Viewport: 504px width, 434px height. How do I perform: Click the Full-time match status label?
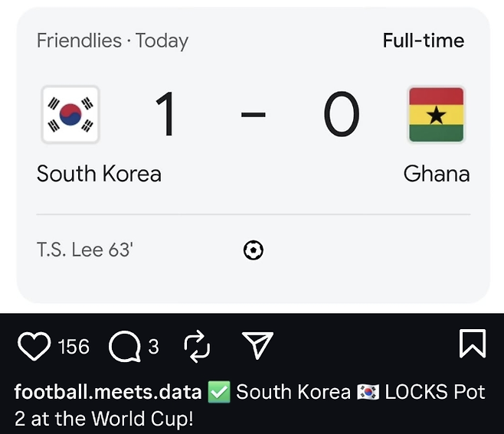(x=423, y=41)
